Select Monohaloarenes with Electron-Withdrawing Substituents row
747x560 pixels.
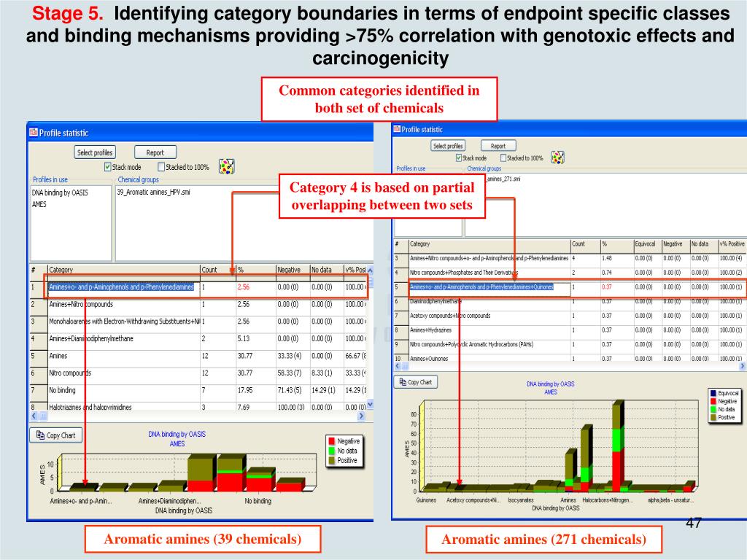198,322
